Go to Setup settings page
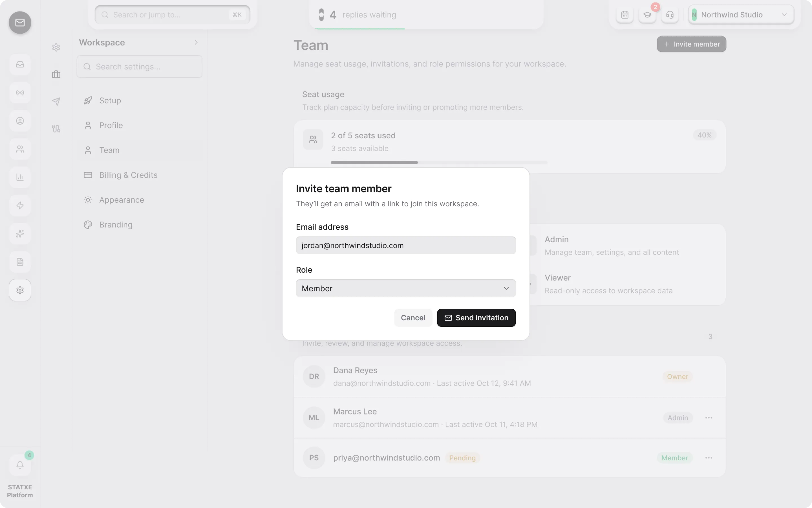Screen dimensions: 812x508 [140, 100]
